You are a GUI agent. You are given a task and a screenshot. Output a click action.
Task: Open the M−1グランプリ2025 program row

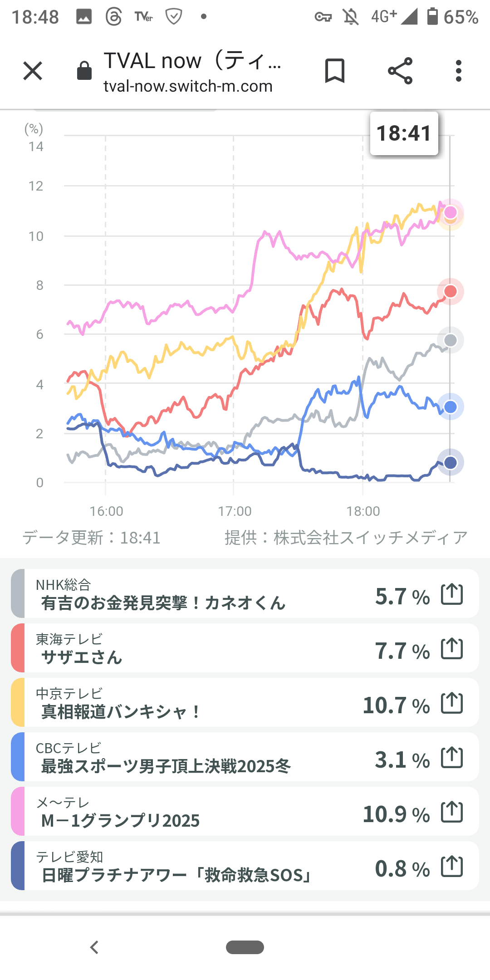tap(181, 812)
